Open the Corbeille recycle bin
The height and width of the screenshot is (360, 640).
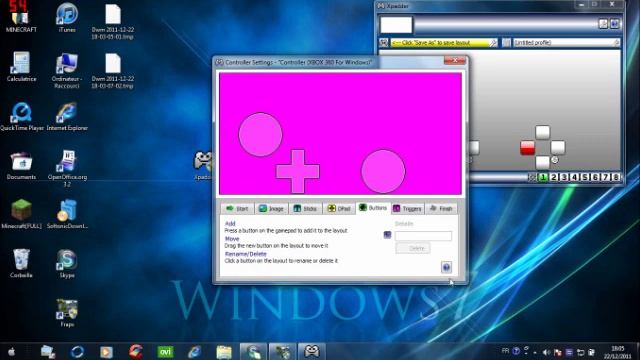(x=21, y=263)
